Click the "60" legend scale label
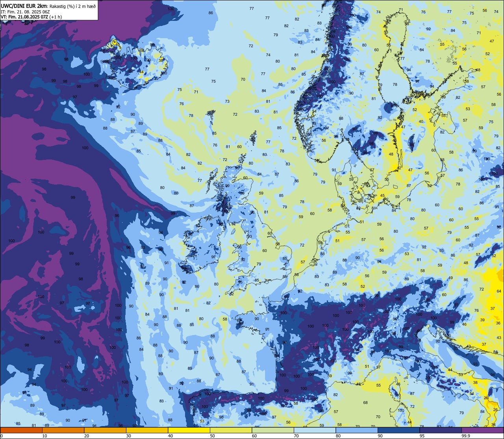504x439 pixels. [254, 436]
